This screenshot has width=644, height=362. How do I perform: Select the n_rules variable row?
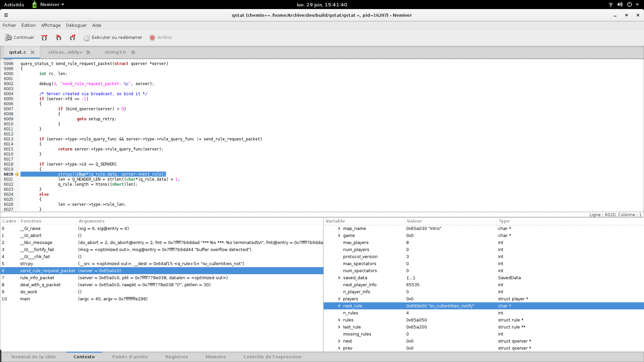(484, 313)
